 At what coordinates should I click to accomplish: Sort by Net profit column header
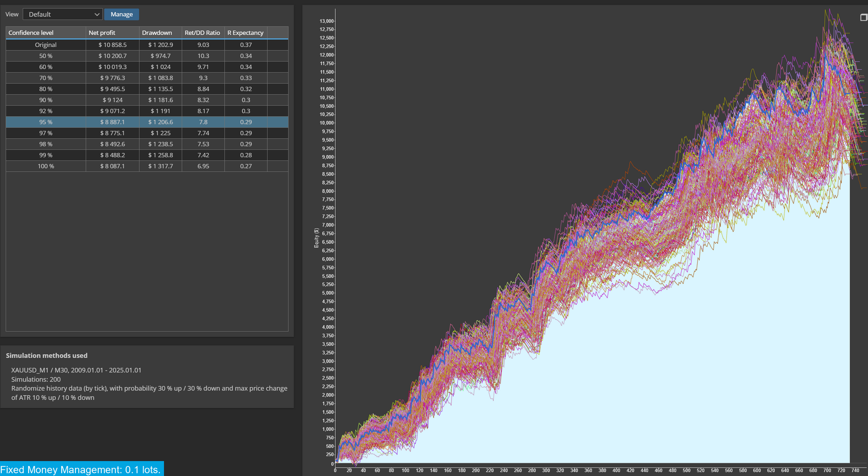click(x=112, y=33)
